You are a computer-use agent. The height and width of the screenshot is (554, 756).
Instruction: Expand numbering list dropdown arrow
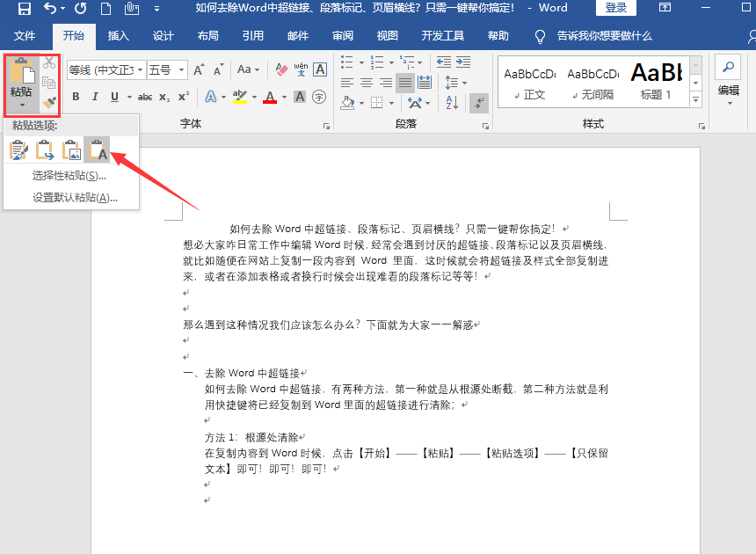coord(391,62)
